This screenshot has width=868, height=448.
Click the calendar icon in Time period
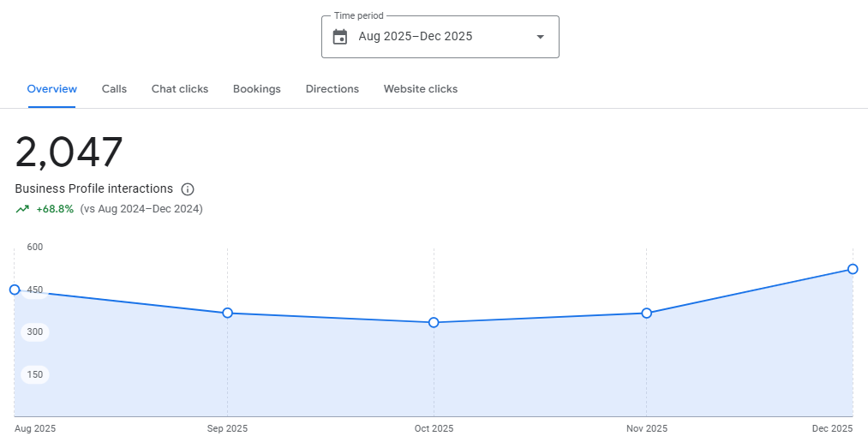pyautogui.click(x=340, y=37)
